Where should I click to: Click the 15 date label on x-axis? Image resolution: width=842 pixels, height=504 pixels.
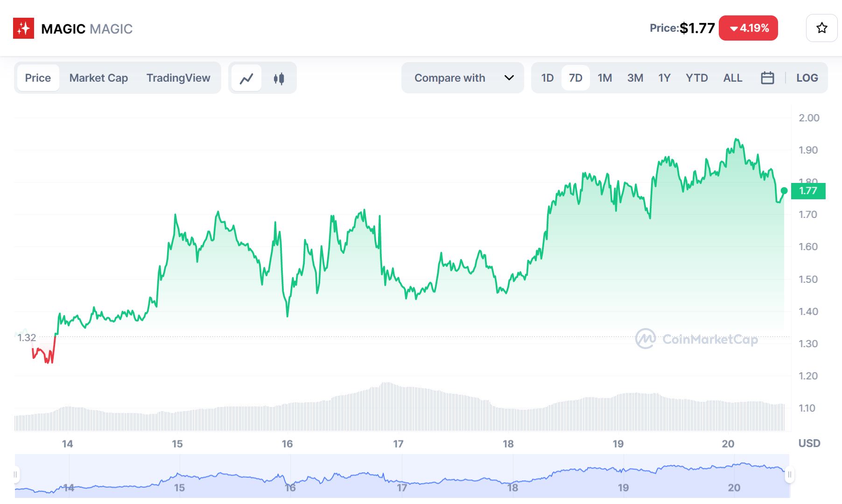(x=177, y=444)
